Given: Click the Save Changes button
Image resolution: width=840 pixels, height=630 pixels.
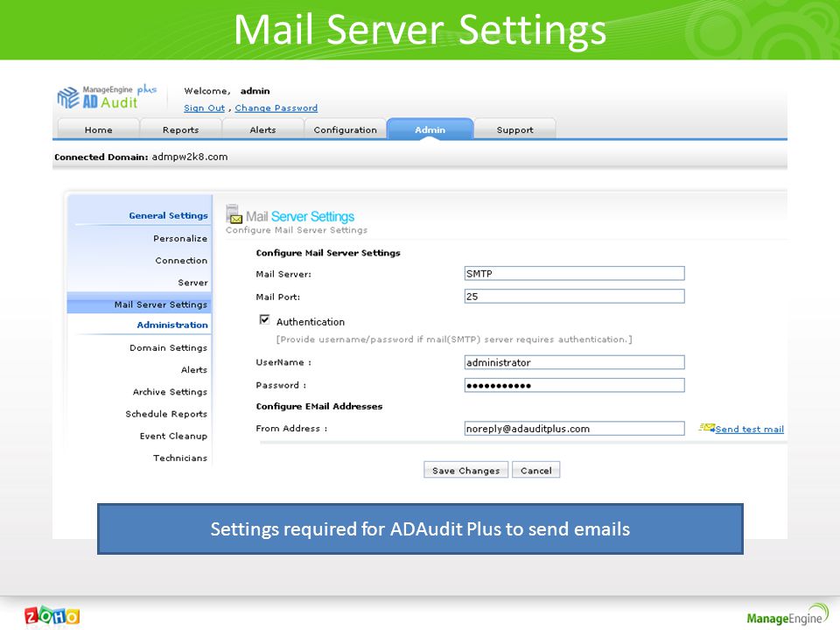Looking at the screenshot, I should point(465,470).
